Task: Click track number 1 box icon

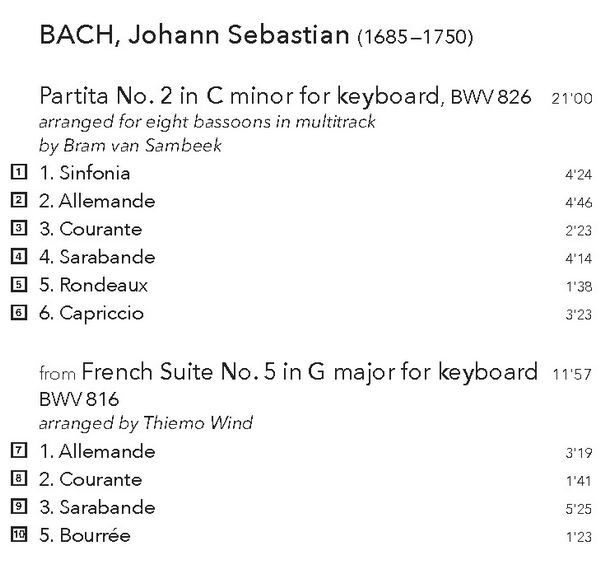Action: tap(19, 172)
